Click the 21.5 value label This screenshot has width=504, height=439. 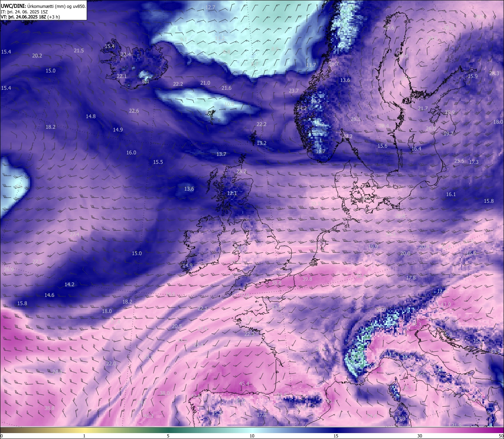point(79,51)
